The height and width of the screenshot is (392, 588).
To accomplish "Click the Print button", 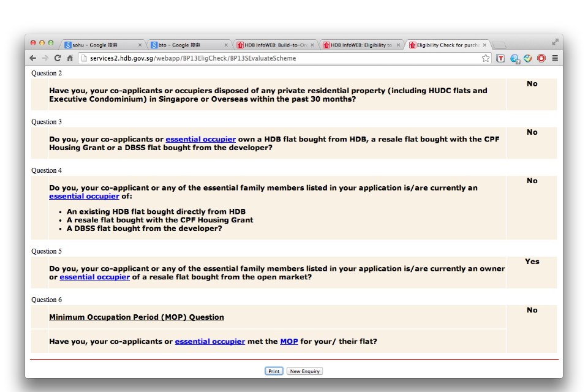I will pyautogui.click(x=274, y=371).
